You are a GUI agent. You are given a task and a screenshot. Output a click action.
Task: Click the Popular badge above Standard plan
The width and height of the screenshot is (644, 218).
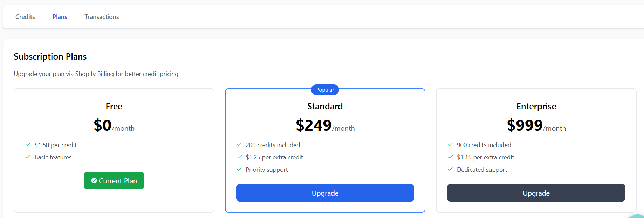(x=325, y=90)
